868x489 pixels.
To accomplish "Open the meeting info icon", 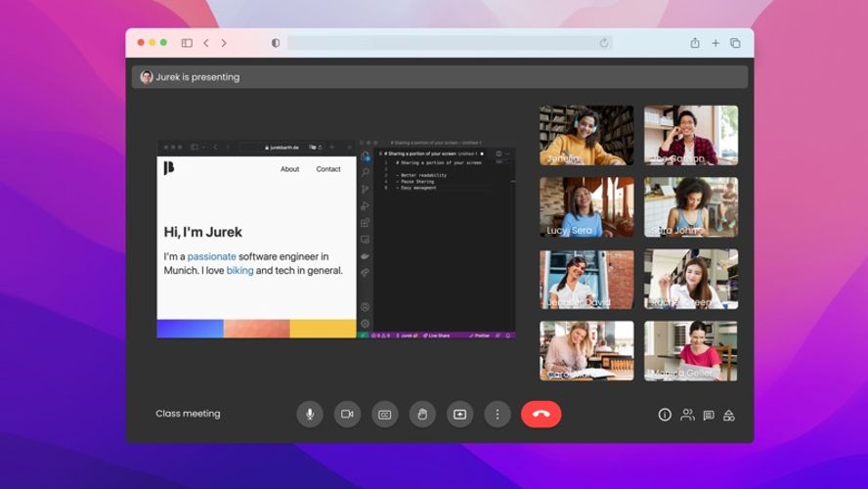I will (x=665, y=415).
